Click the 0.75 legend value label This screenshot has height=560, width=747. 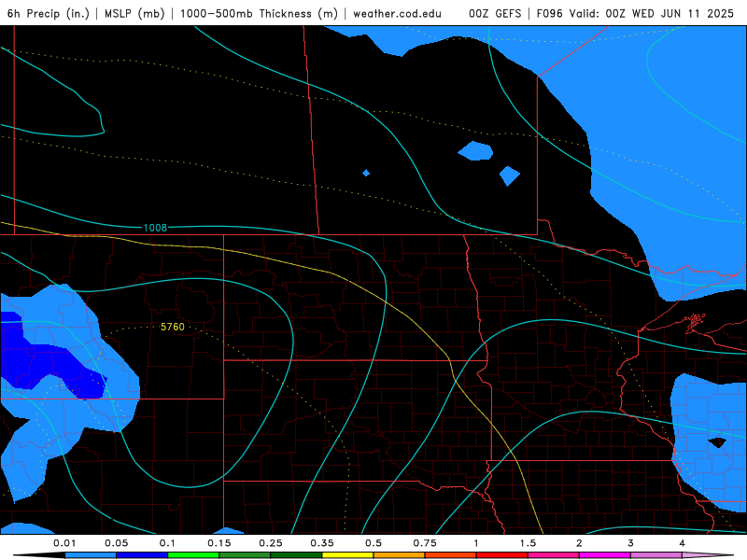click(x=425, y=543)
